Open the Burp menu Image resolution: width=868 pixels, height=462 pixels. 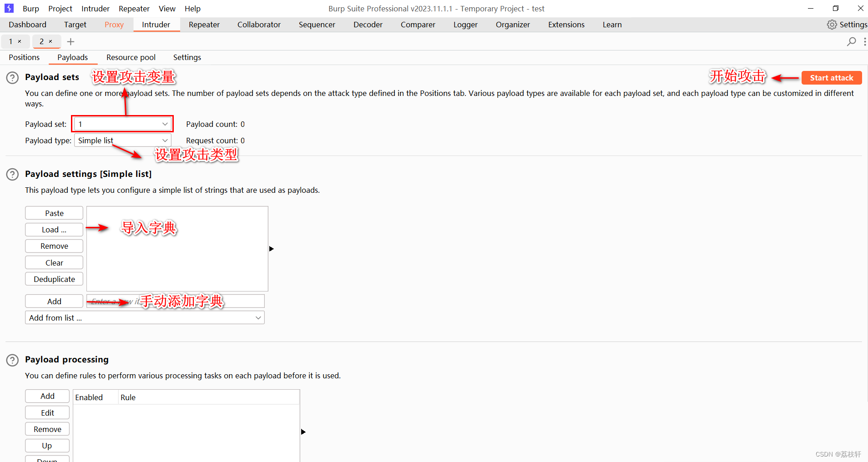31,9
